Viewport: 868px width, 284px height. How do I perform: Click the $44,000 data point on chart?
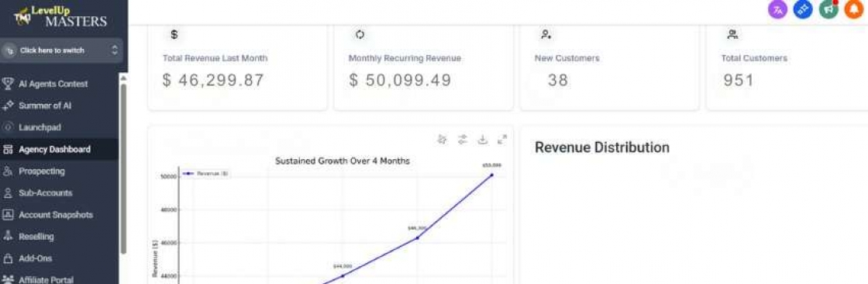343,275
